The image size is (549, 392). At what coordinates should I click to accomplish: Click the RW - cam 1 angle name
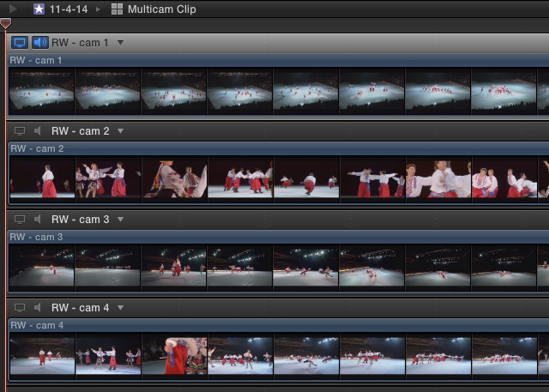(x=80, y=43)
